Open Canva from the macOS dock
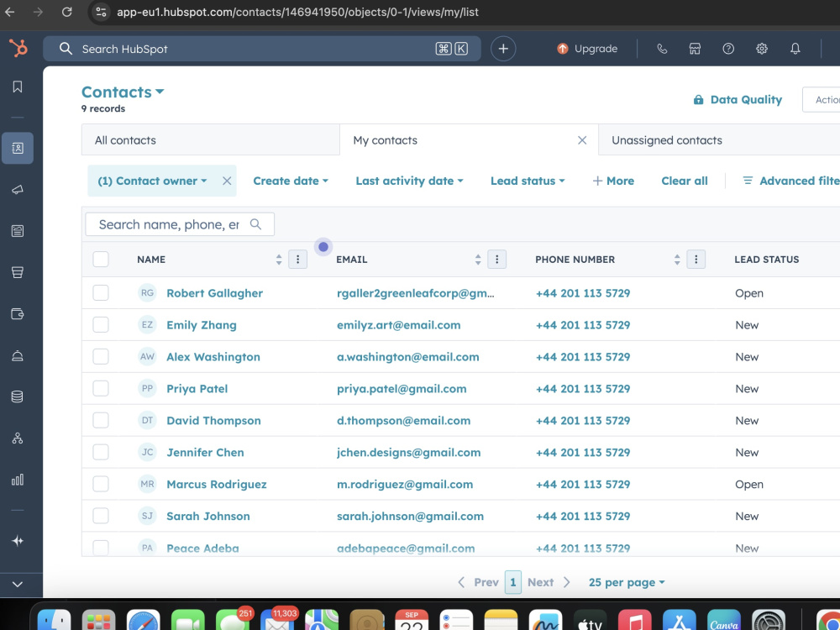This screenshot has width=840, height=630. click(x=724, y=622)
